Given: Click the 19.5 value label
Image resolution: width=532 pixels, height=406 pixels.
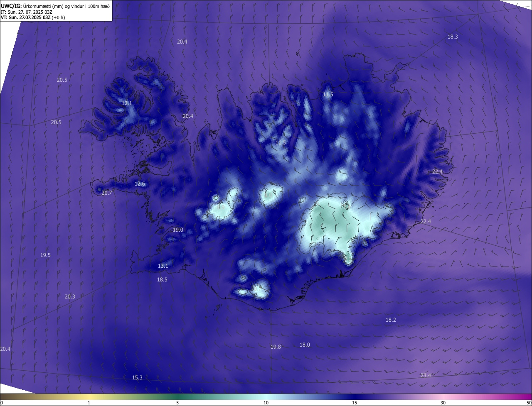Looking at the screenshot, I should (45, 255).
